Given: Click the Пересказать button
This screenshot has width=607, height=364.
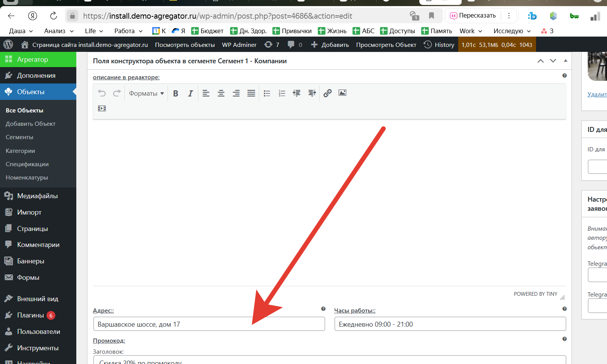Looking at the screenshot, I should click(473, 16).
